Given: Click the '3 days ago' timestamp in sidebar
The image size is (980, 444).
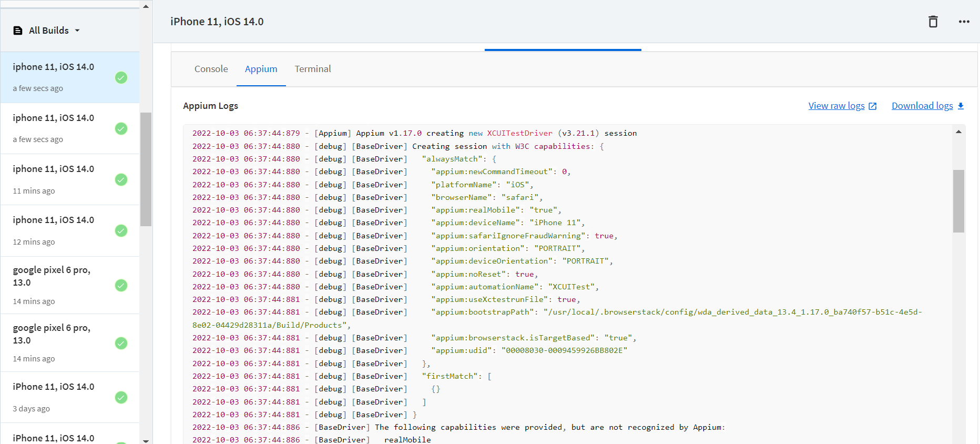Looking at the screenshot, I should (x=31, y=408).
